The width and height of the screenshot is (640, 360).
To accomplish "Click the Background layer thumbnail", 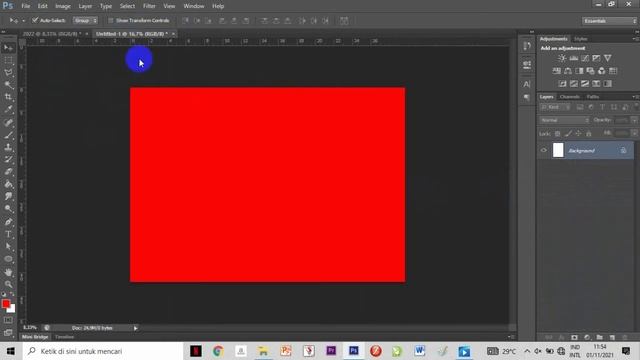I will (x=558, y=150).
